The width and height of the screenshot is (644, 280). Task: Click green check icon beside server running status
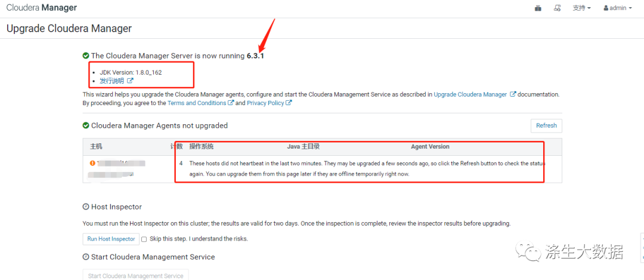86,56
